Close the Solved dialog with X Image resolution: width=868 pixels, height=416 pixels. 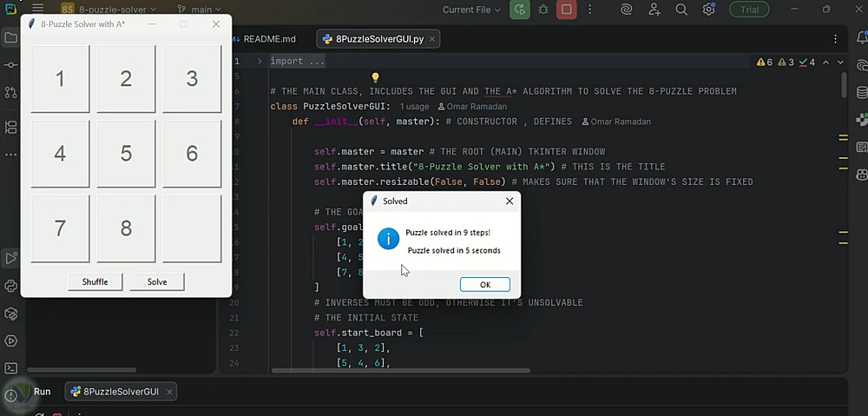pos(510,201)
